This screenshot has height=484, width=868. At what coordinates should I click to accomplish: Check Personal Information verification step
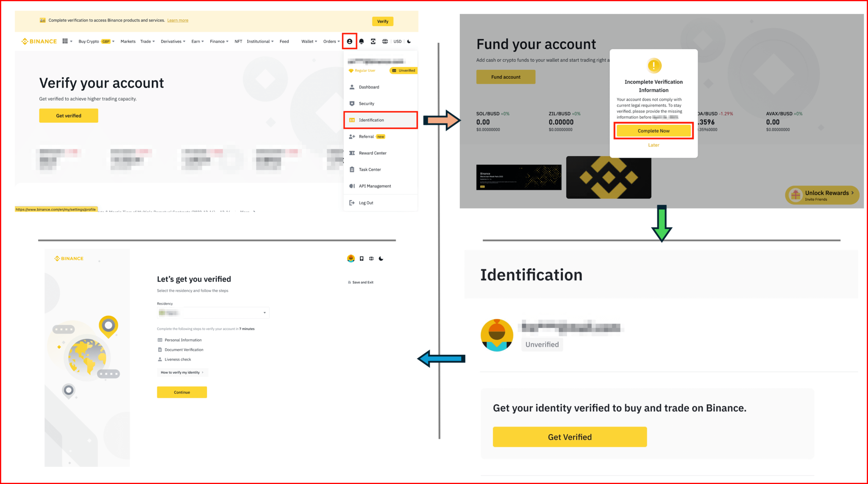(183, 339)
